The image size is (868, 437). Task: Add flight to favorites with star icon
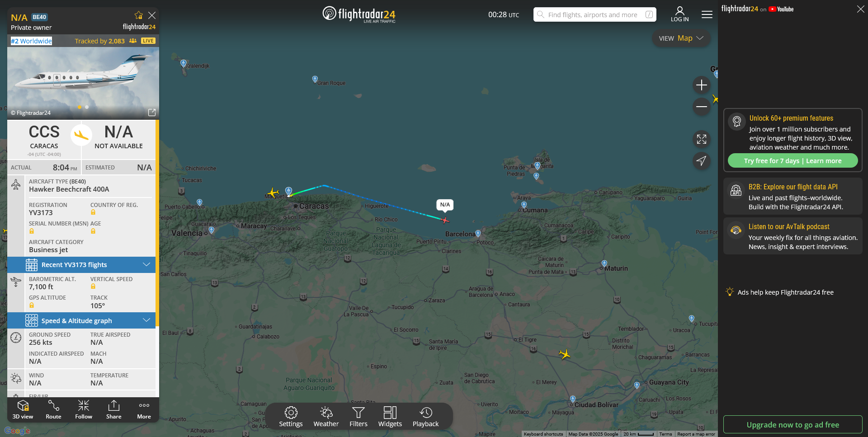(139, 15)
